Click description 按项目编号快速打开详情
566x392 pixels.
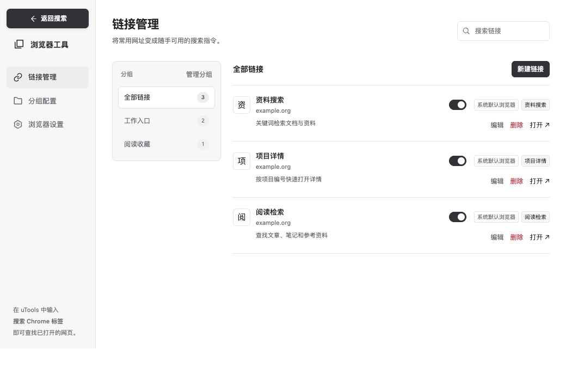tap(288, 180)
